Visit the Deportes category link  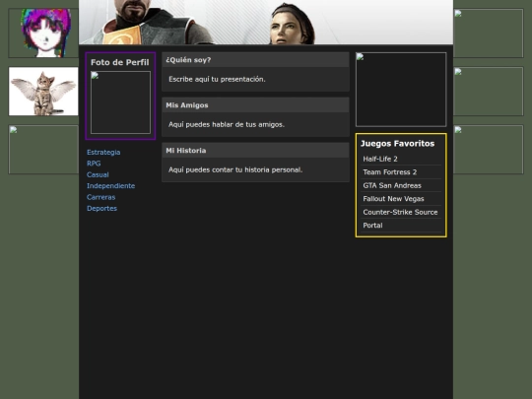tap(101, 208)
